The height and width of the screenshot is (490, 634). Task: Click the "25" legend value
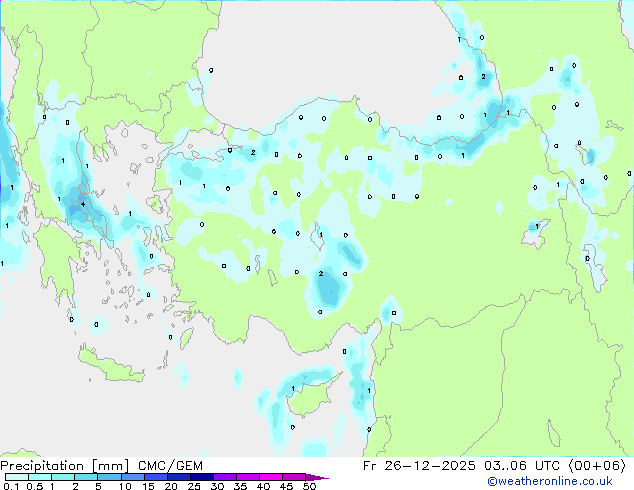194,486
